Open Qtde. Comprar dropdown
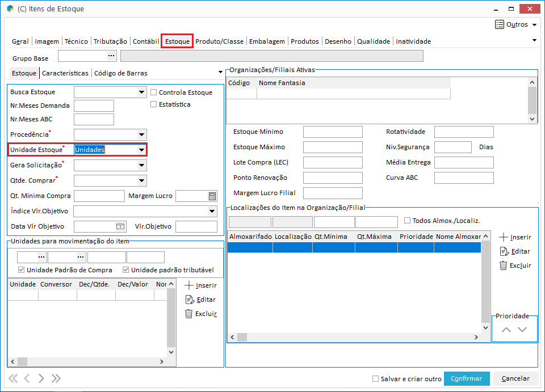545x392 pixels. (141, 180)
